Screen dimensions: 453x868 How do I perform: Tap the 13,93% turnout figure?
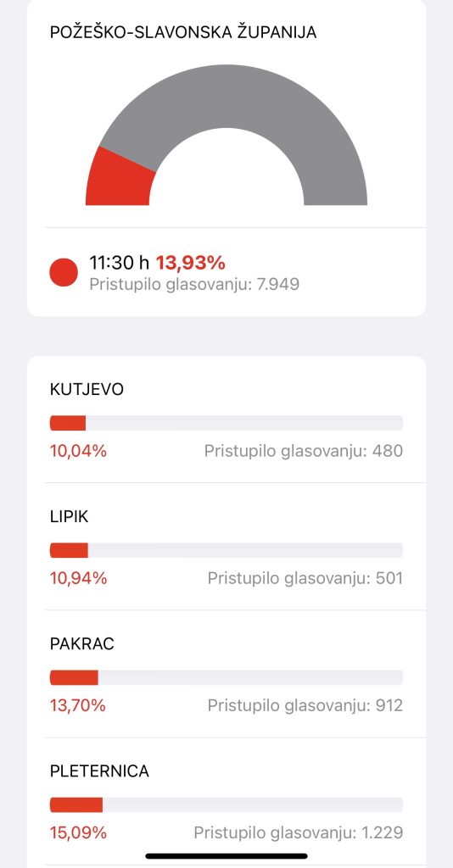tap(191, 263)
